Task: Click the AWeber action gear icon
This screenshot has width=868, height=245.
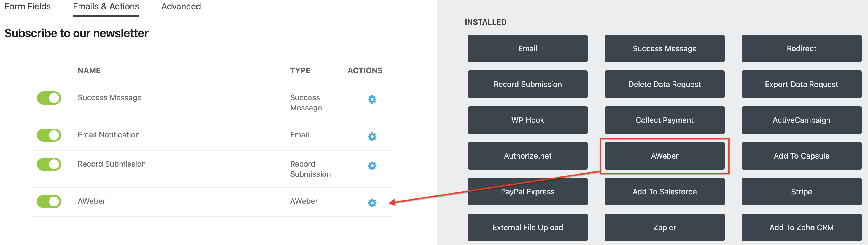Action: 372,203
